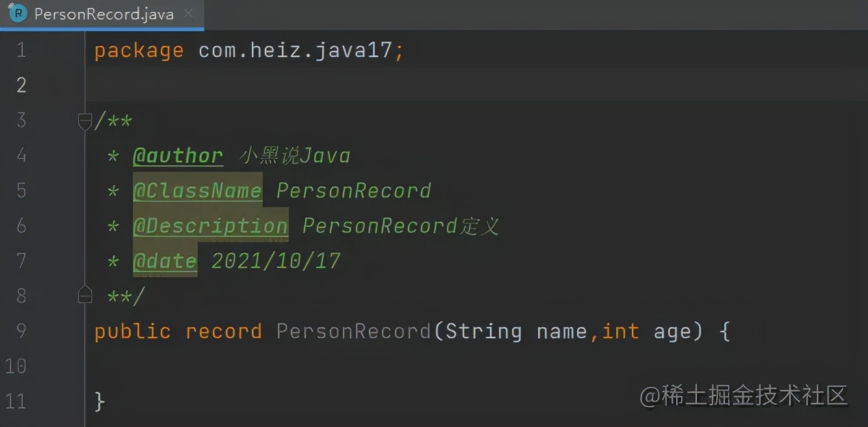This screenshot has width=868, height=427.
Task: Collapse the Javadoc comment with the gutter fold arrow
Action: click(85, 120)
